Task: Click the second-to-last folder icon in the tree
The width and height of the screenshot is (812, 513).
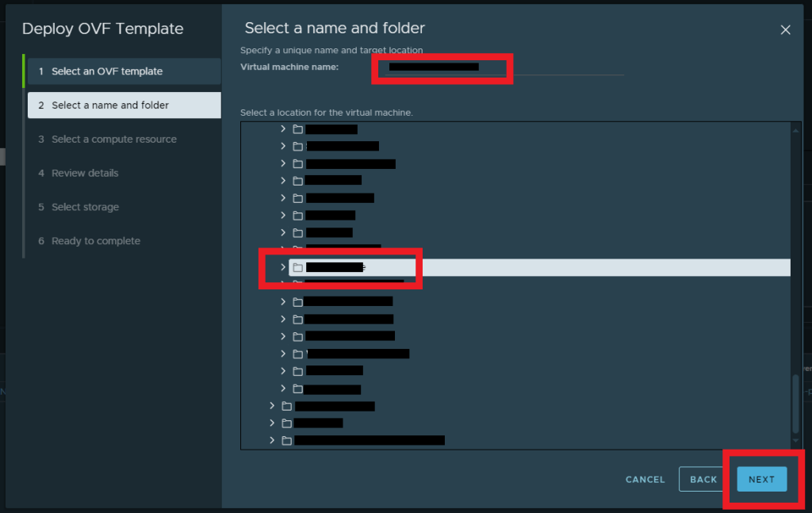Action: click(287, 423)
